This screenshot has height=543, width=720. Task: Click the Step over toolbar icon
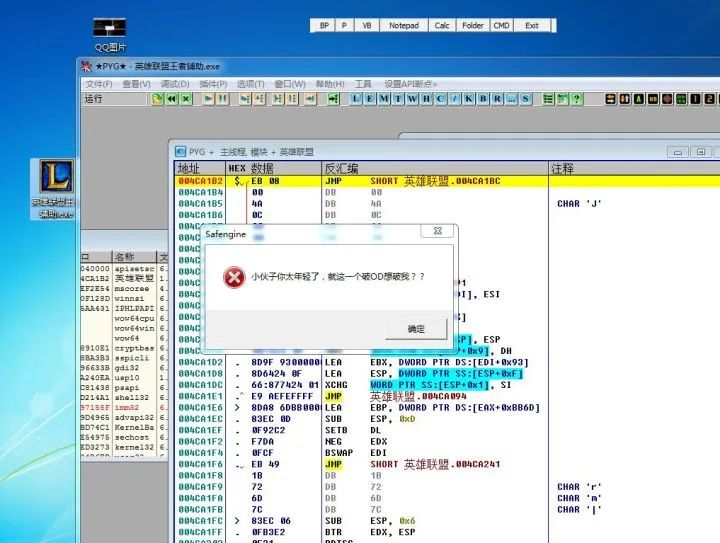(259, 99)
